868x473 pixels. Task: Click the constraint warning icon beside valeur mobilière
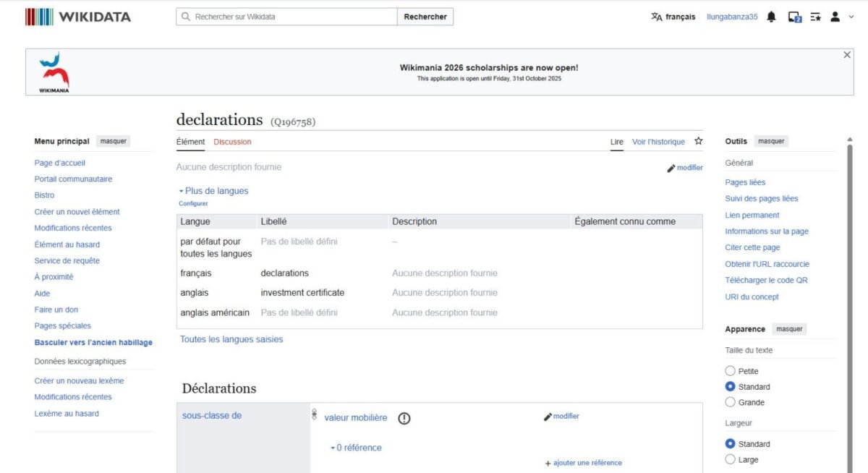pos(404,418)
